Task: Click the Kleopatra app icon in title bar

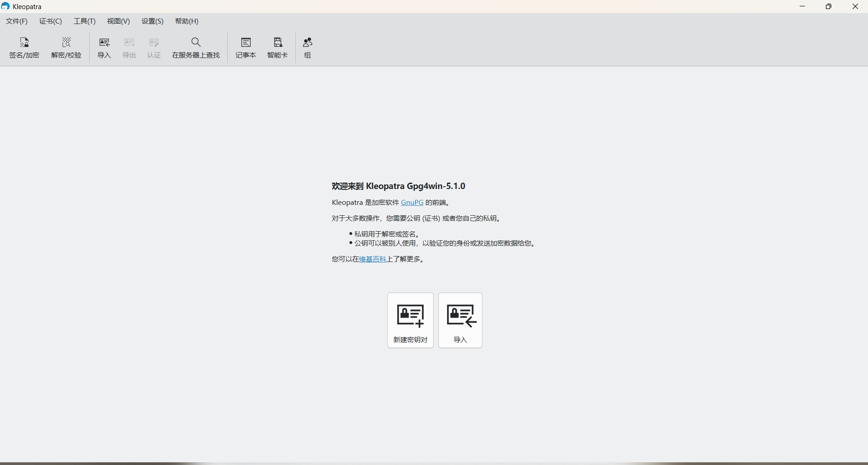Action: click(x=5, y=6)
